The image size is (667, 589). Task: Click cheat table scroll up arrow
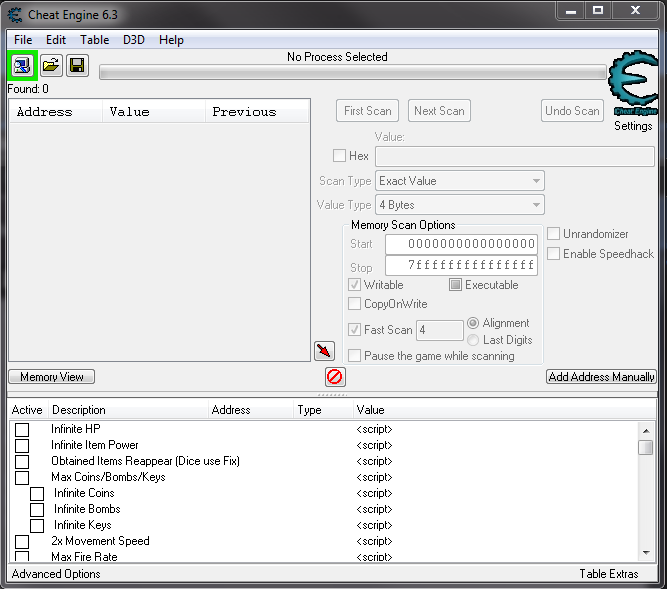[x=646, y=431]
